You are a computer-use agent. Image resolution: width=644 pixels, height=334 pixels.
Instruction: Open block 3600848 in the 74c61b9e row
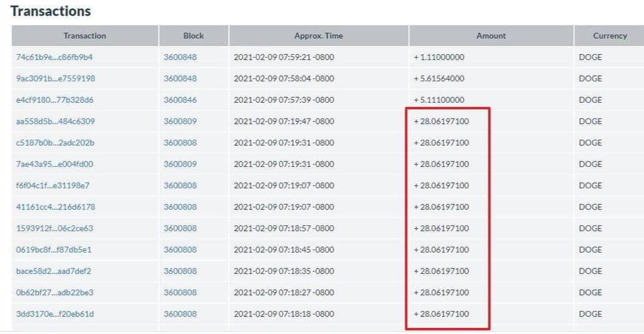pos(180,57)
